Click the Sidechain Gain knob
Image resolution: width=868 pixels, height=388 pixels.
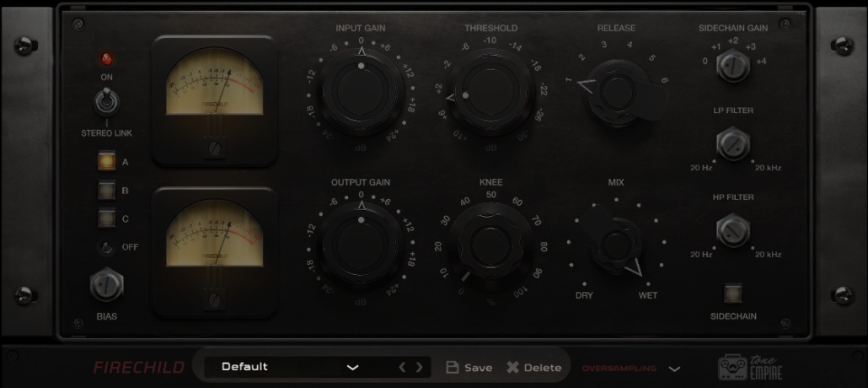click(732, 66)
